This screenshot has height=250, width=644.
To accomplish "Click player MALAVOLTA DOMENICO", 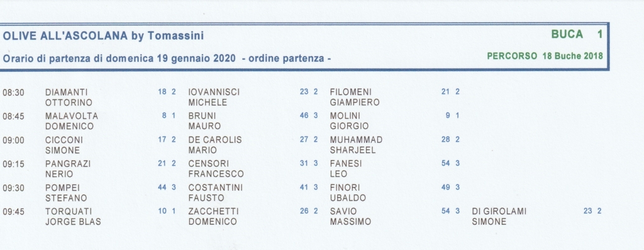I will coord(72,122).
